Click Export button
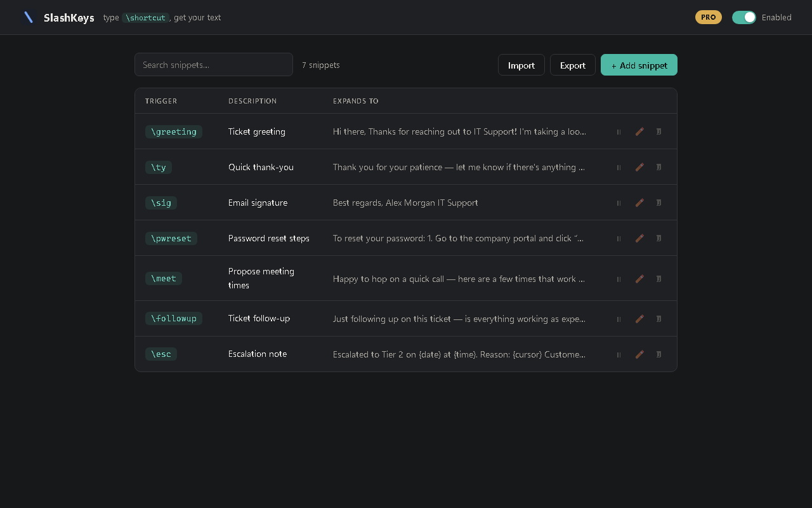812x508 pixels. 573,65
